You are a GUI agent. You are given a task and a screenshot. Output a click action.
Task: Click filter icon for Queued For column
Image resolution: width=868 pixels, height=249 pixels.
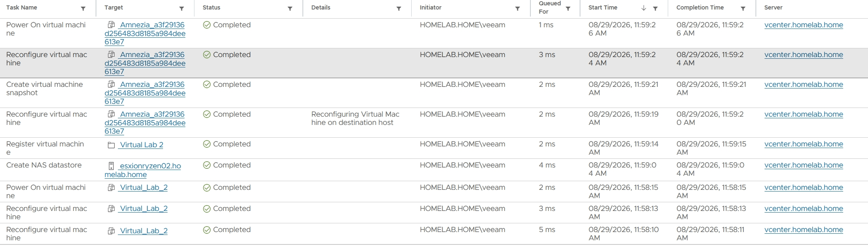(x=568, y=9)
